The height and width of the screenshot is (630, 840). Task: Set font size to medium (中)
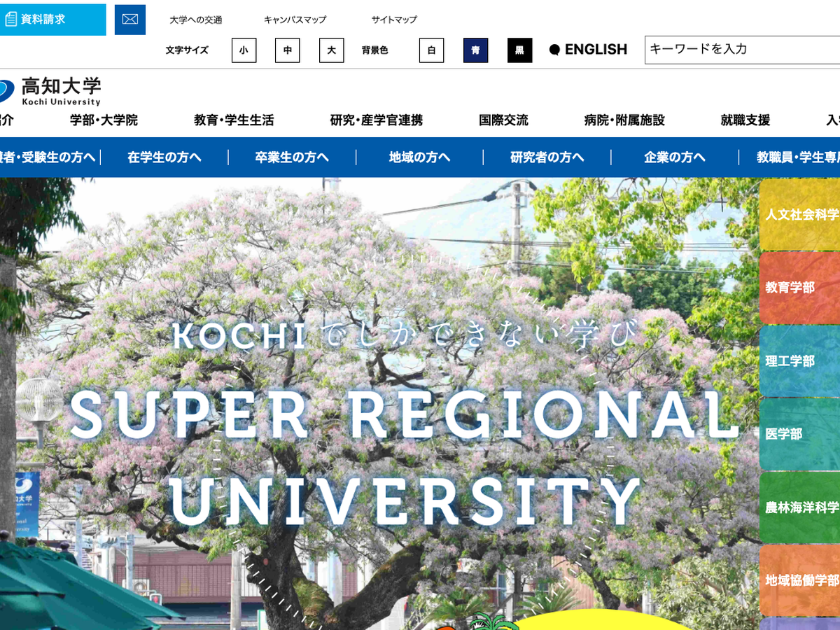coord(288,50)
